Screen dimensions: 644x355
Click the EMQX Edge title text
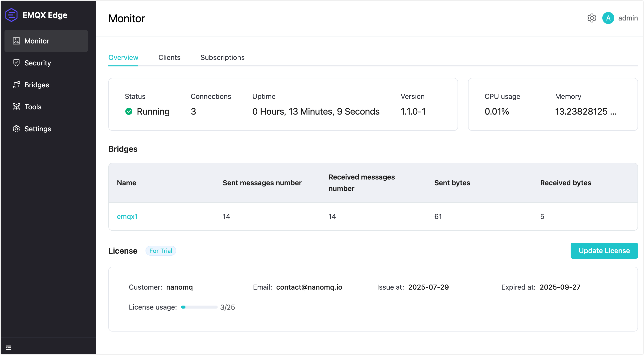click(45, 15)
